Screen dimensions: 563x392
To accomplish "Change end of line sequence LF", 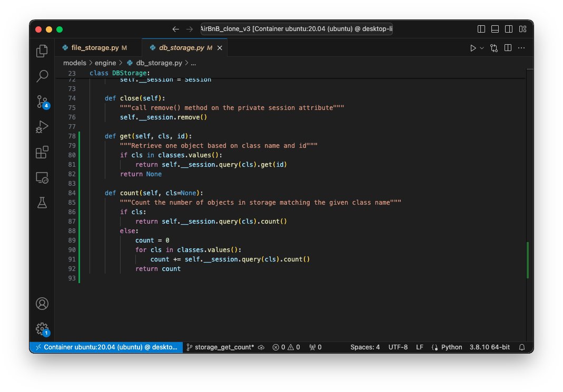I will [419, 347].
